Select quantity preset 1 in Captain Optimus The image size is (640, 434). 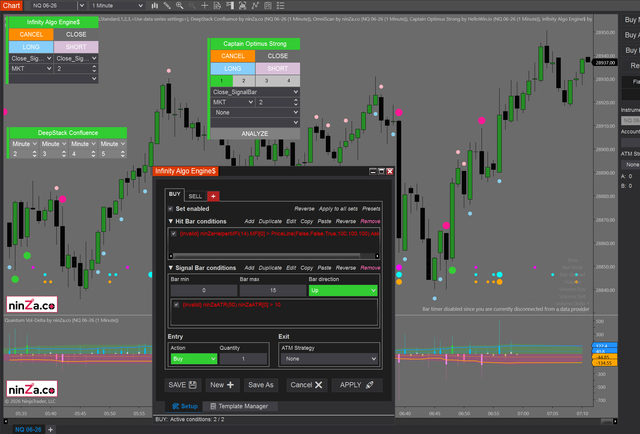click(x=222, y=81)
